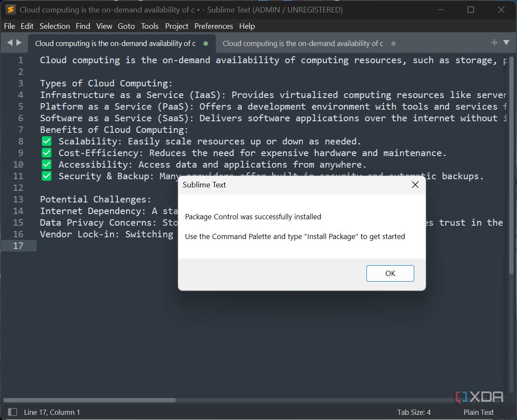Go to previous tab with left arrow

click(10, 43)
